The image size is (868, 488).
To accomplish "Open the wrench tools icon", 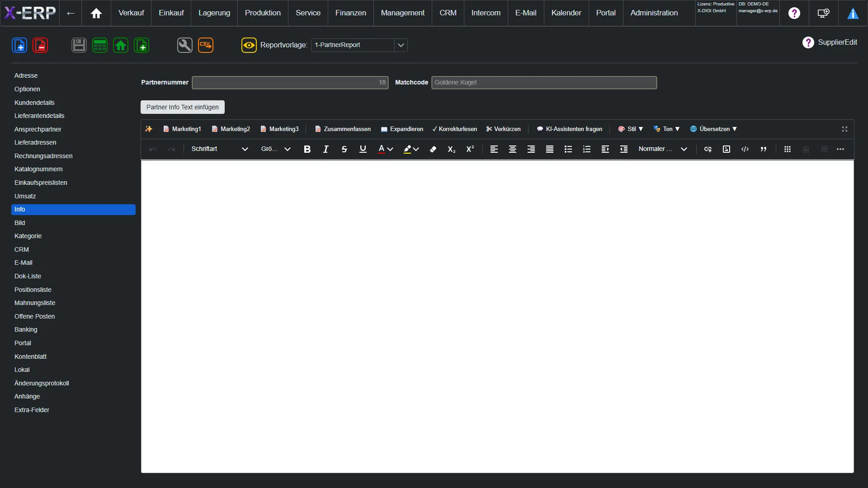I will (185, 45).
